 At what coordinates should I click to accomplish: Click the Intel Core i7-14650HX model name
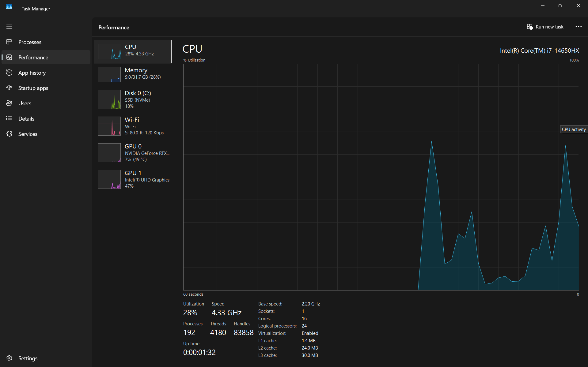539,51
